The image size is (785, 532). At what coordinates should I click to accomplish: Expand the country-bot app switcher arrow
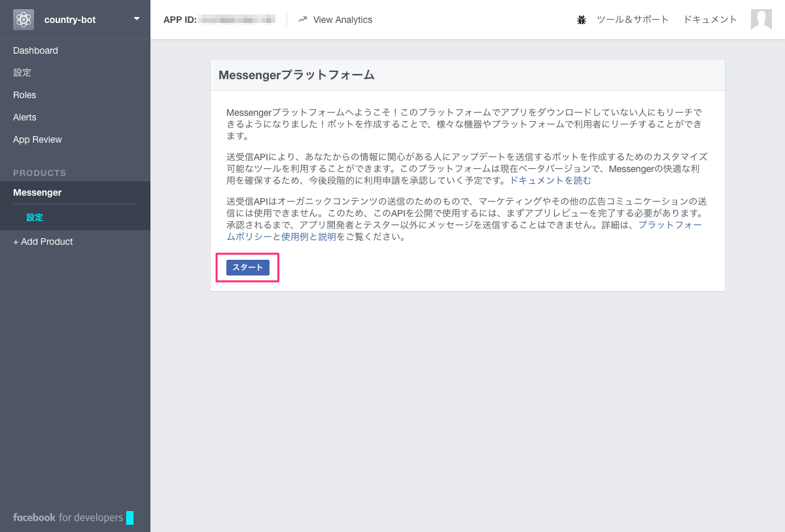coord(137,19)
